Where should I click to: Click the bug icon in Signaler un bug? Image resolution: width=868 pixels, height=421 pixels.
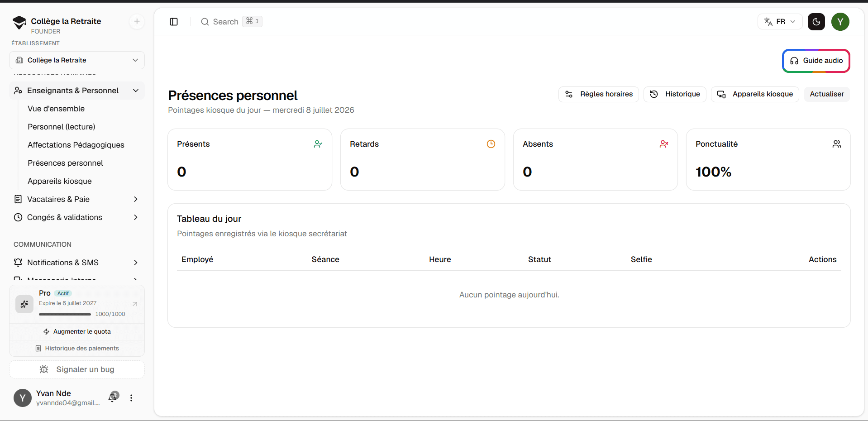tap(44, 369)
